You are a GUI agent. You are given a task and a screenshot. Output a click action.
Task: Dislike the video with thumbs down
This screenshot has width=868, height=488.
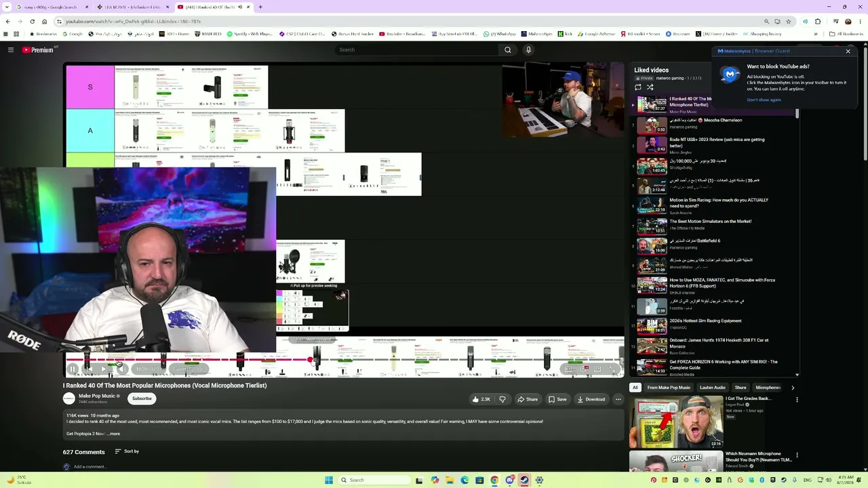(502, 399)
